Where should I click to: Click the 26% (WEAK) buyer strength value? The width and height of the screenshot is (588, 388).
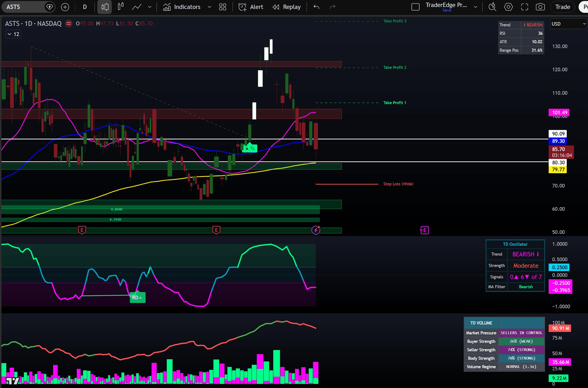point(521,341)
